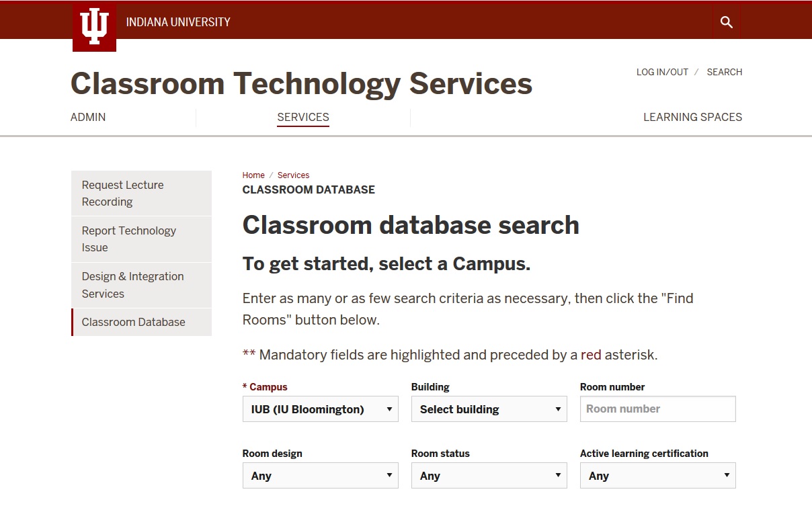The width and height of the screenshot is (812, 506).
Task: Click the INDIANA UNIVERSITY header link
Action: (x=178, y=22)
